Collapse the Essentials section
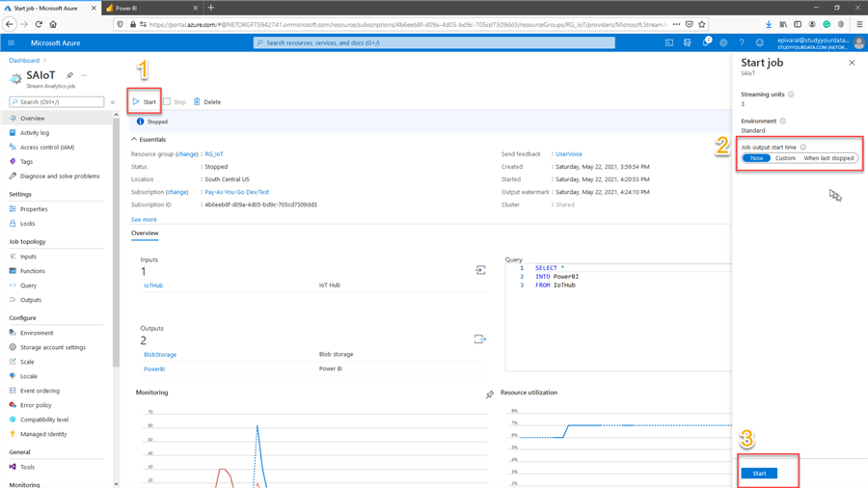This screenshot has width=868, height=488. 135,140
